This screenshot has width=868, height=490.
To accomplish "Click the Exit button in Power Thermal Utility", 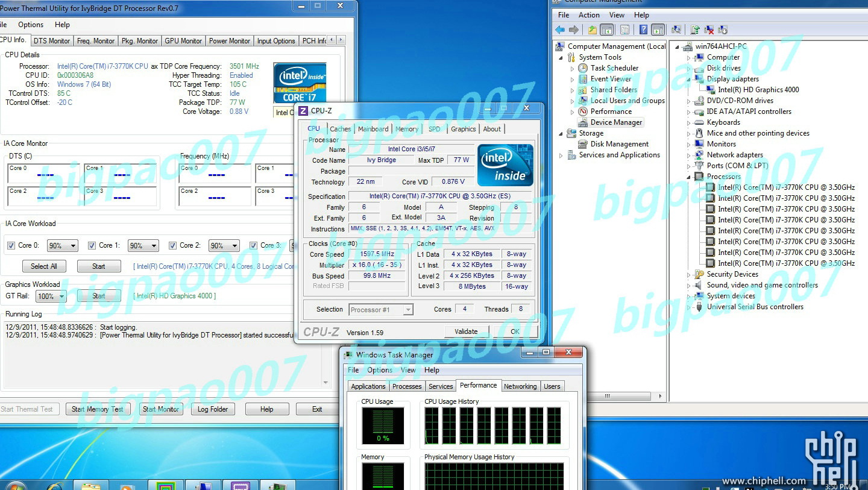I will (317, 409).
